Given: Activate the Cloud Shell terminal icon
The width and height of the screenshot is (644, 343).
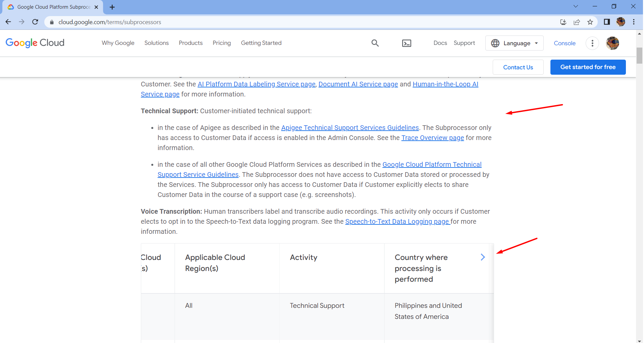Looking at the screenshot, I should (x=407, y=43).
